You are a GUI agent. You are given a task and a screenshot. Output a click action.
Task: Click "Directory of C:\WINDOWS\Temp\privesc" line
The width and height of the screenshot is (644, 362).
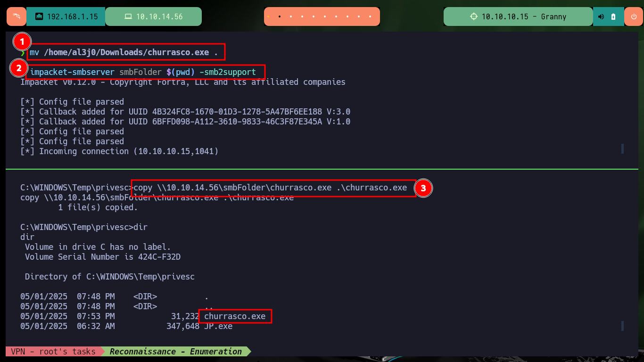(x=110, y=277)
